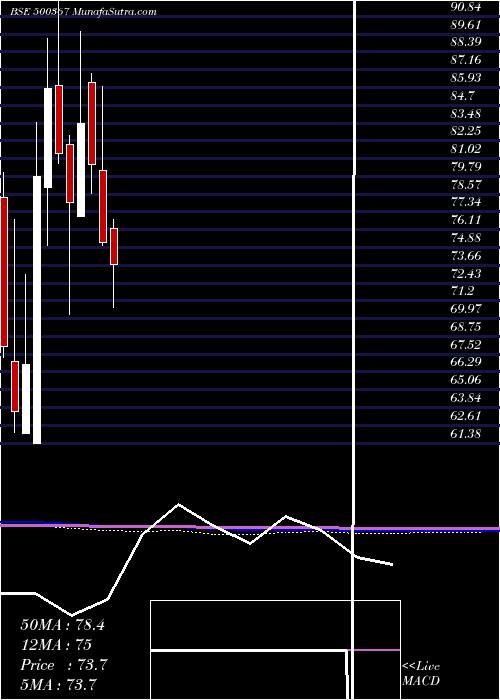Click the 73.66 price axis label

pos(466,256)
